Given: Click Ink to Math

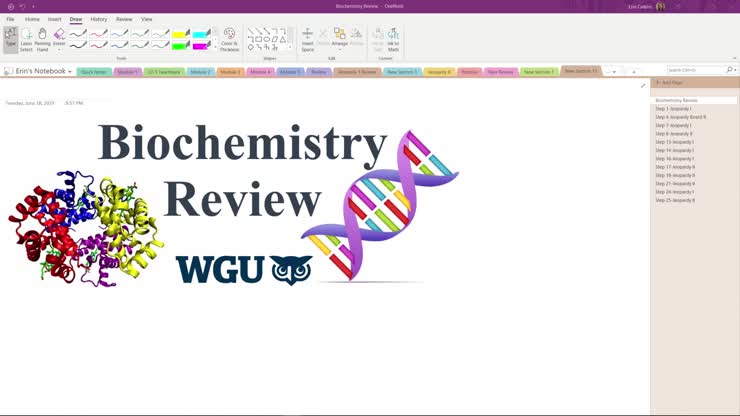Looking at the screenshot, I should pos(393,39).
